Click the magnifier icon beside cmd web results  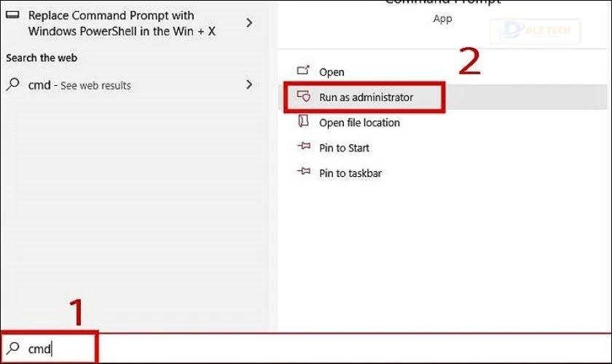(x=13, y=84)
